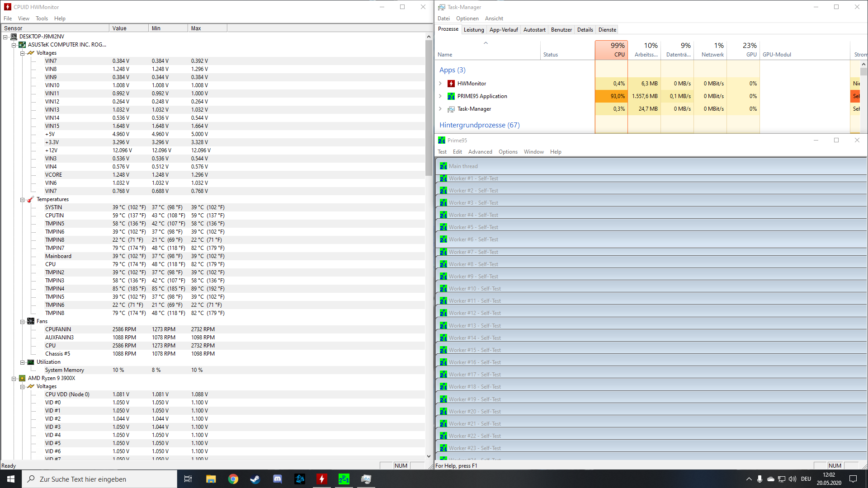Click the HWMonitor vertical scrollbar thumb
This screenshot has width=868, height=488.
tap(429, 108)
